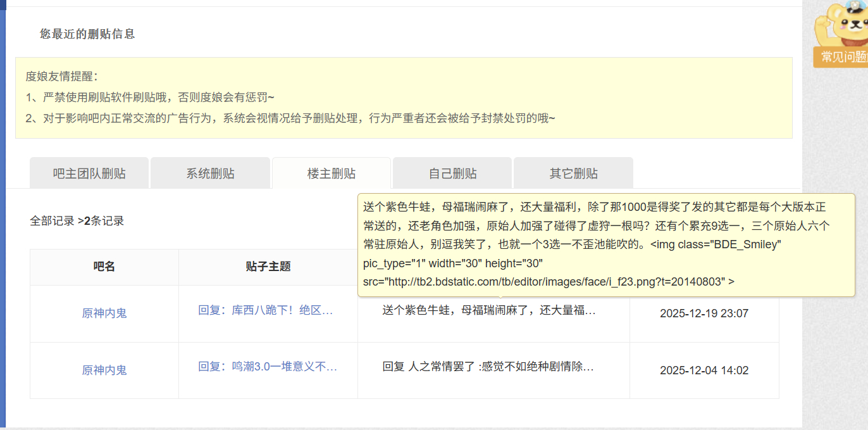Go to the 自己删贴 tab
This screenshot has height=430, width=868.
452,174
